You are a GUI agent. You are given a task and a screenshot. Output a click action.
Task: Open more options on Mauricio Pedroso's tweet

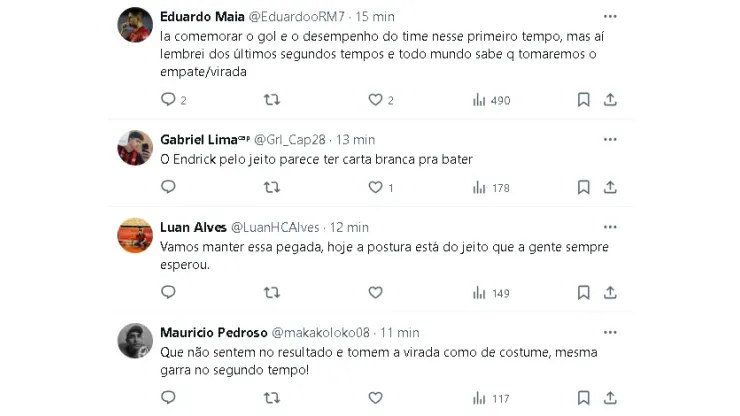coord(610,333)
